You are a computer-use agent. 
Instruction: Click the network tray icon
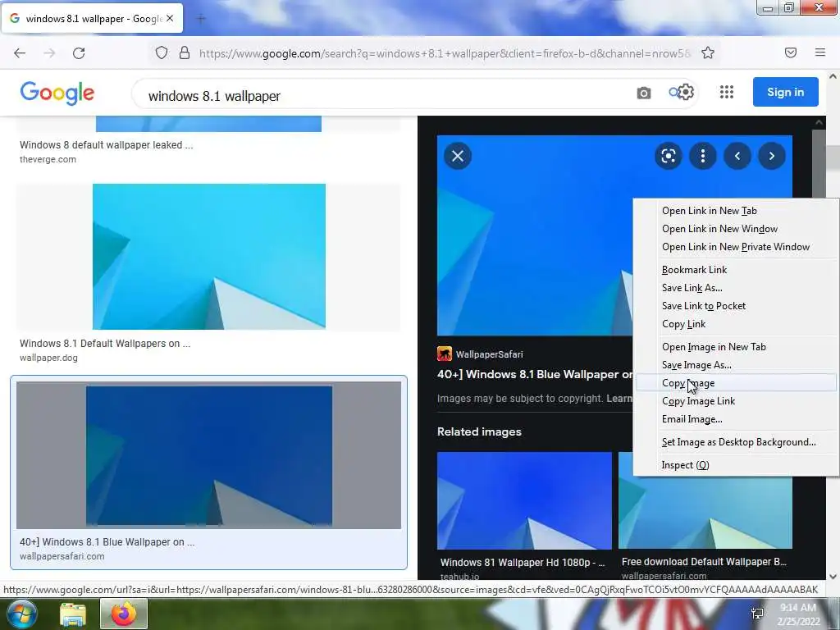(757, 614)
